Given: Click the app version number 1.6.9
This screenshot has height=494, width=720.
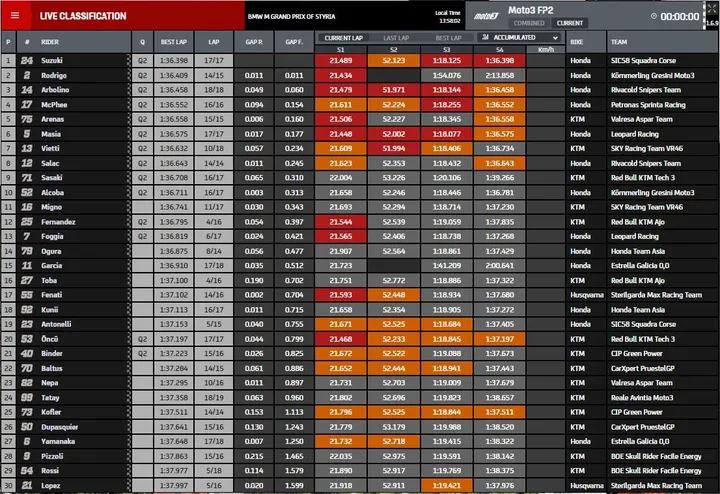Looking at the screenshot, I should 713,23.
